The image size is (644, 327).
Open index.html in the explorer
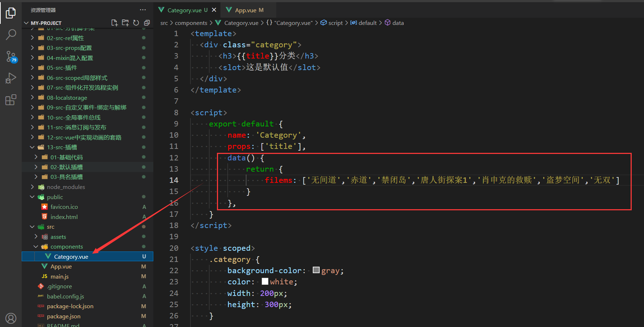(x=64, y=217)
